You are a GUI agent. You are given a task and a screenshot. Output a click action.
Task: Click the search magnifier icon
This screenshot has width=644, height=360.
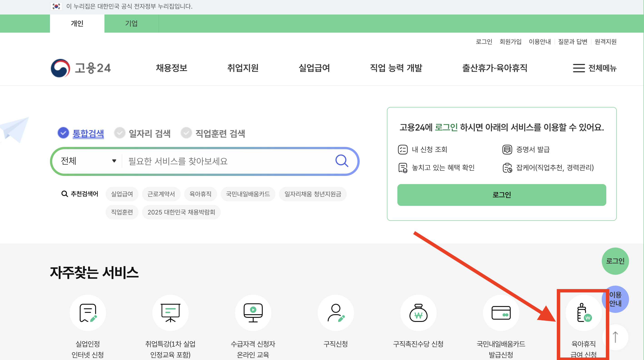[342, 161]
